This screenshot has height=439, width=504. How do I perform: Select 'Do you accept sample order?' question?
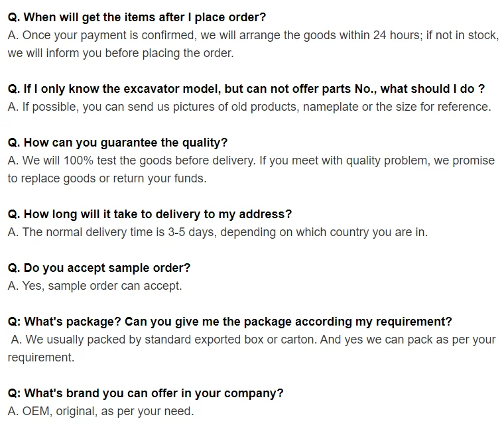99,268
